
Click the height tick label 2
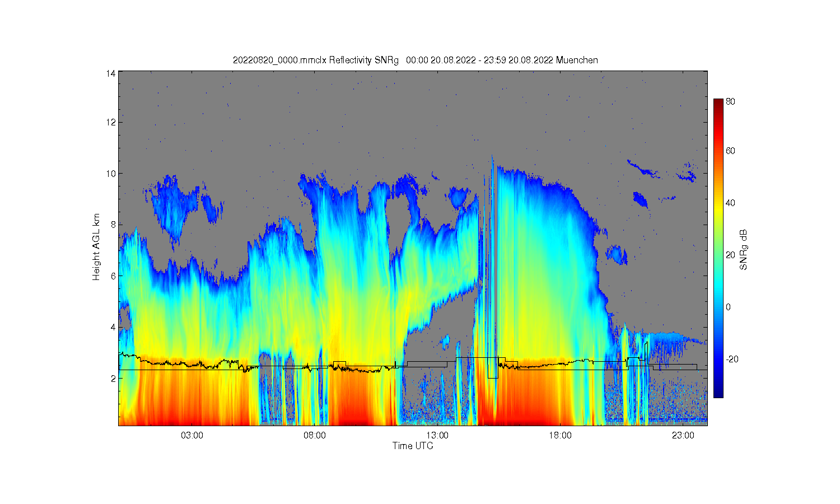pos(113,379)
